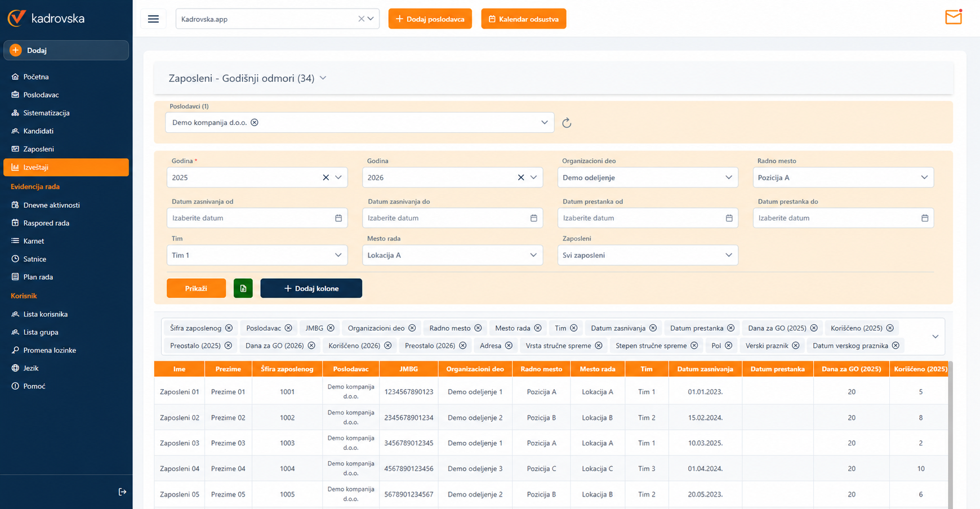The width and height of the screenshot is (980, 509).
Task: Remove the Mesto rada column chip
Action: click(538, 328)
